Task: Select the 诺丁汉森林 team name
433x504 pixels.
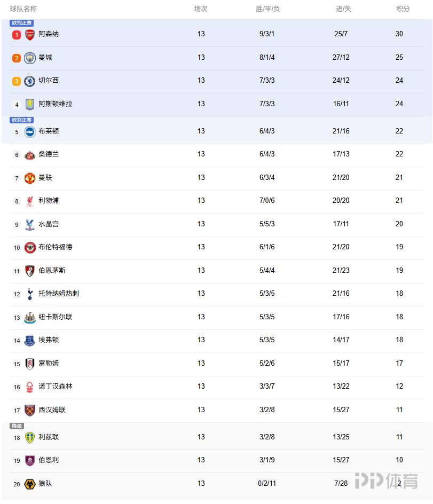Action: click(x=56, y=387)
